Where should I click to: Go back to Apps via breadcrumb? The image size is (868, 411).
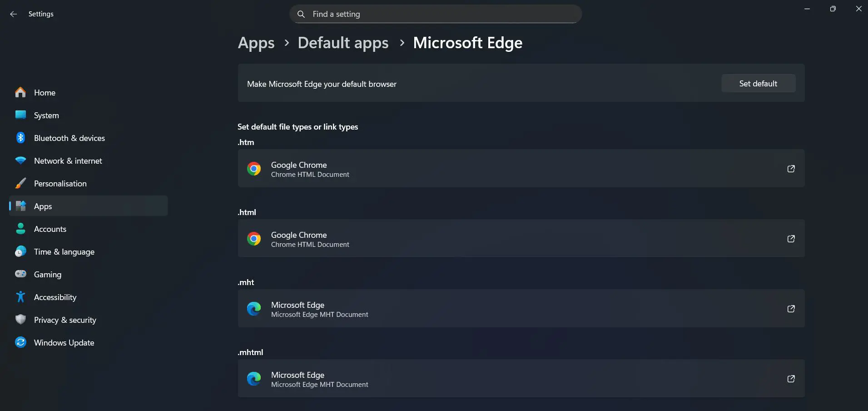[256, 43]
